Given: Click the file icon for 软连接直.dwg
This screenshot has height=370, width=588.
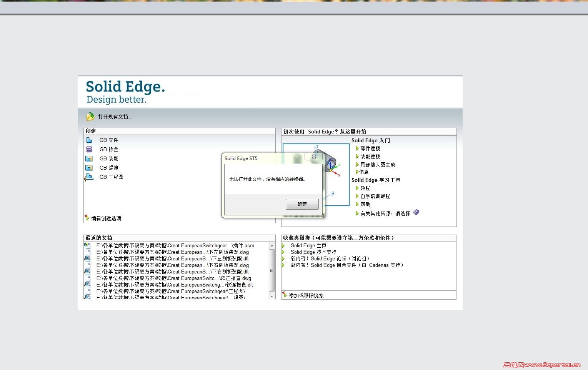Looking at the screenshot, I should point(88,278).
